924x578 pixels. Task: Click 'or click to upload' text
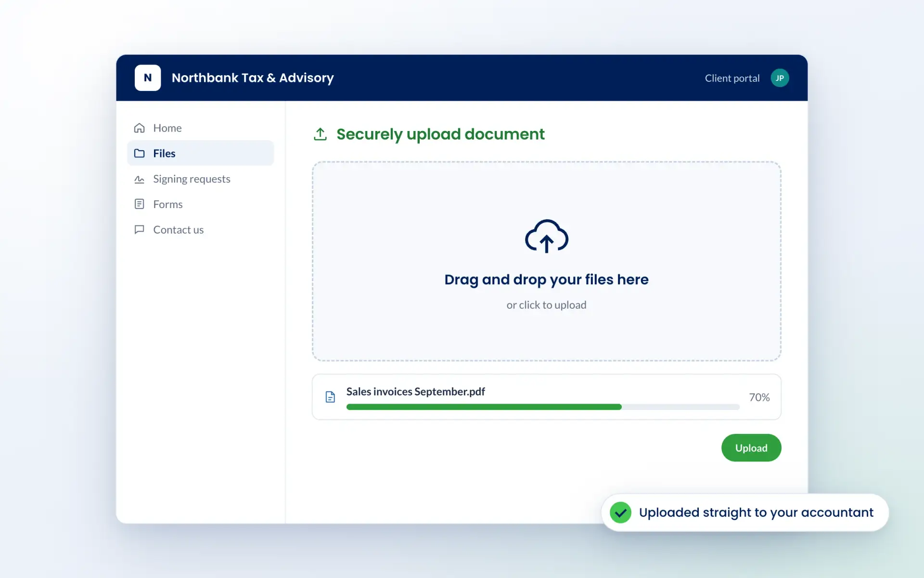click(x=546, y=305)
